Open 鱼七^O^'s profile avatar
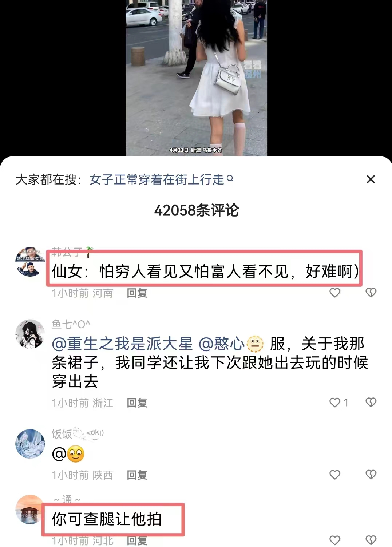Viewport: 392px width, 547px height. click(30, 334)
